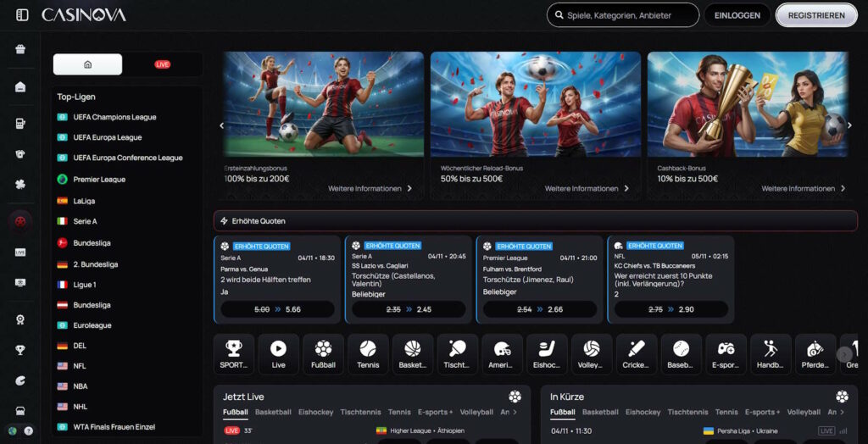
Task: Switch to the red LIVE toggle
Action: (162, 64)
